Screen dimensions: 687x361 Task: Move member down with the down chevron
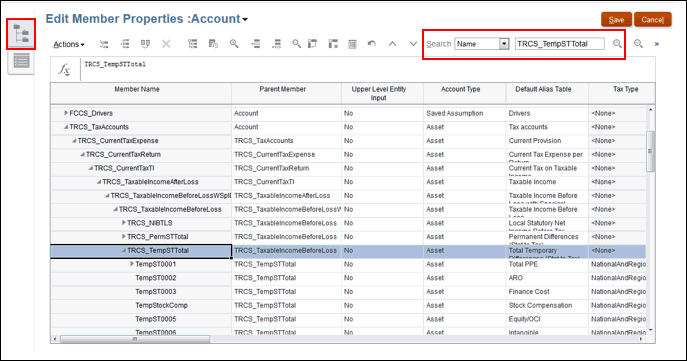(413, 44)
